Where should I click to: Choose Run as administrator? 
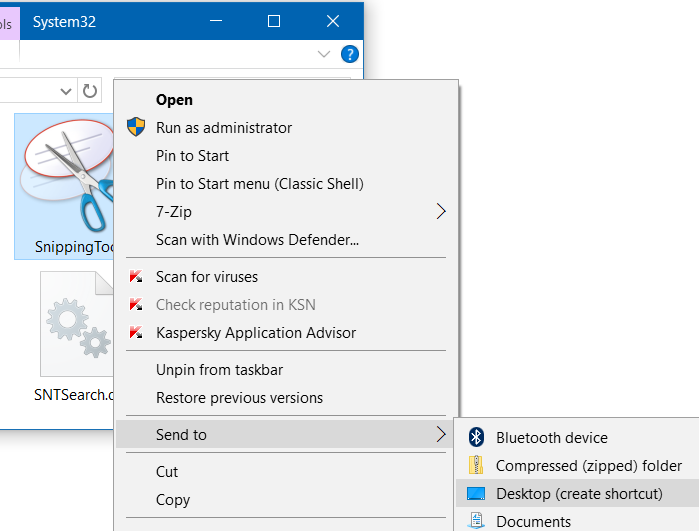pos(224,128)
